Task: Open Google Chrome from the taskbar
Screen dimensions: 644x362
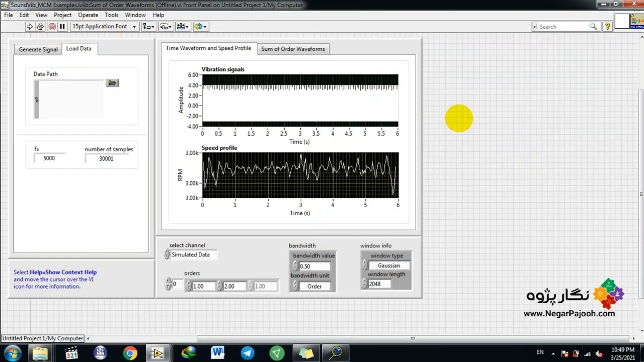Action: (x=130, y=353)
